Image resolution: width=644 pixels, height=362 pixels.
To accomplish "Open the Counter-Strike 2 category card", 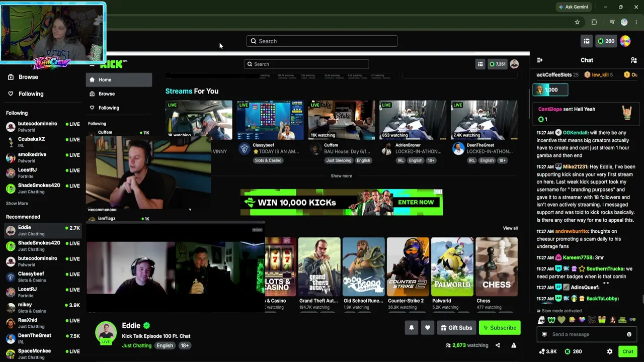I will [x=408, y=267].
